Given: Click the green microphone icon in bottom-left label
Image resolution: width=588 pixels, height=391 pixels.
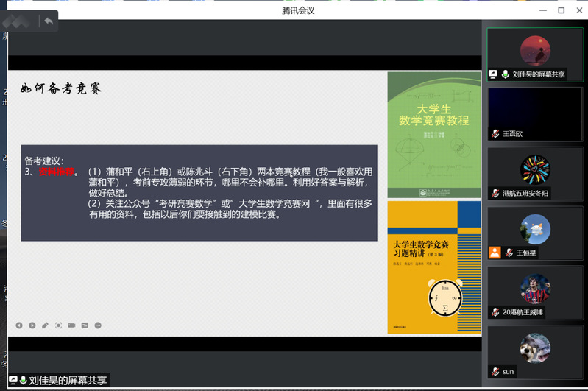Looking at the screenshot, I should point(24,381).
